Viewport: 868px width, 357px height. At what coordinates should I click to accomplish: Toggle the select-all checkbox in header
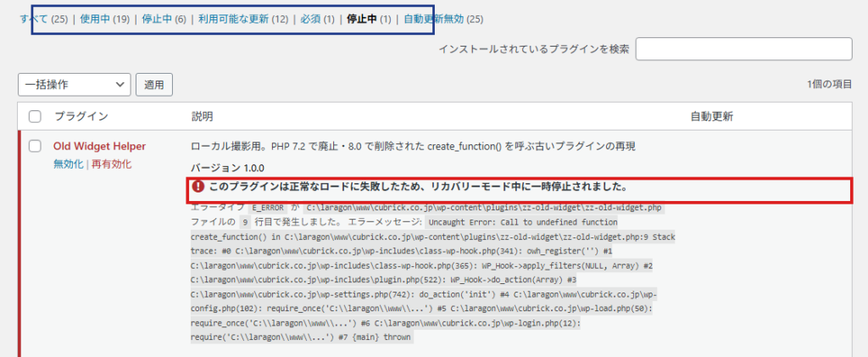coord(35,117)
